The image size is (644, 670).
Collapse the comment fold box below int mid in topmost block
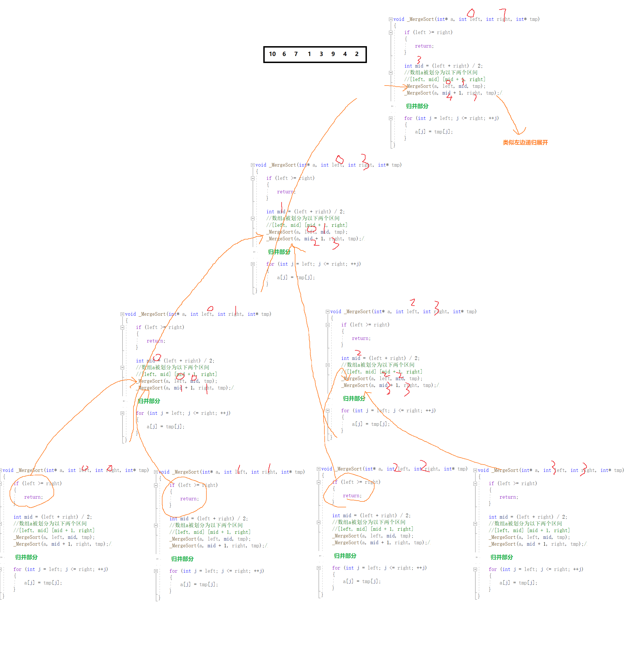(390, 73)
